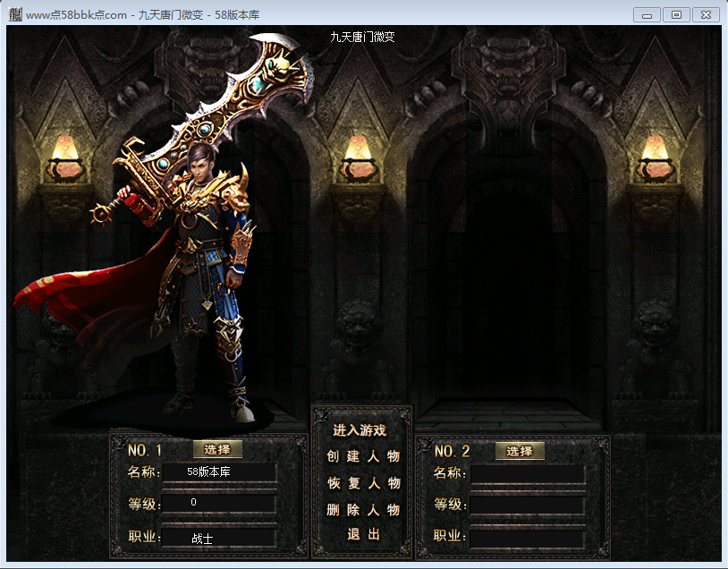
Task: Click the NO. 1 name field showing 58版本库
Action: tap(219, 472)
